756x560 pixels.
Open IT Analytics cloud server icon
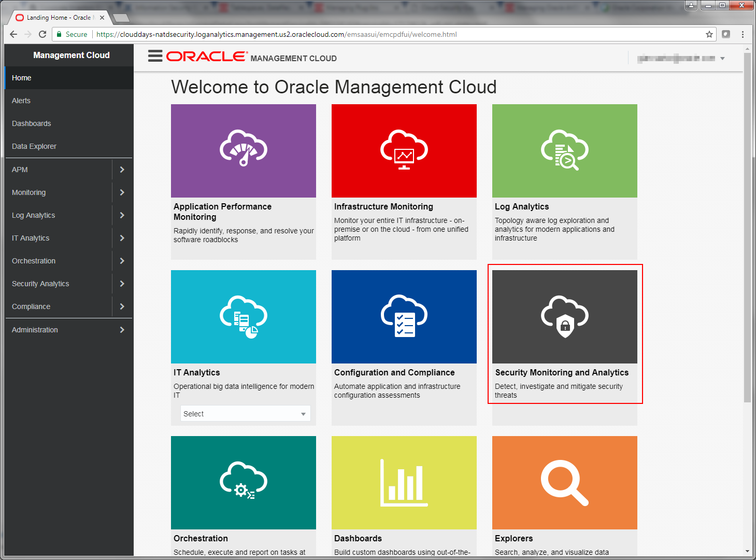244,317
